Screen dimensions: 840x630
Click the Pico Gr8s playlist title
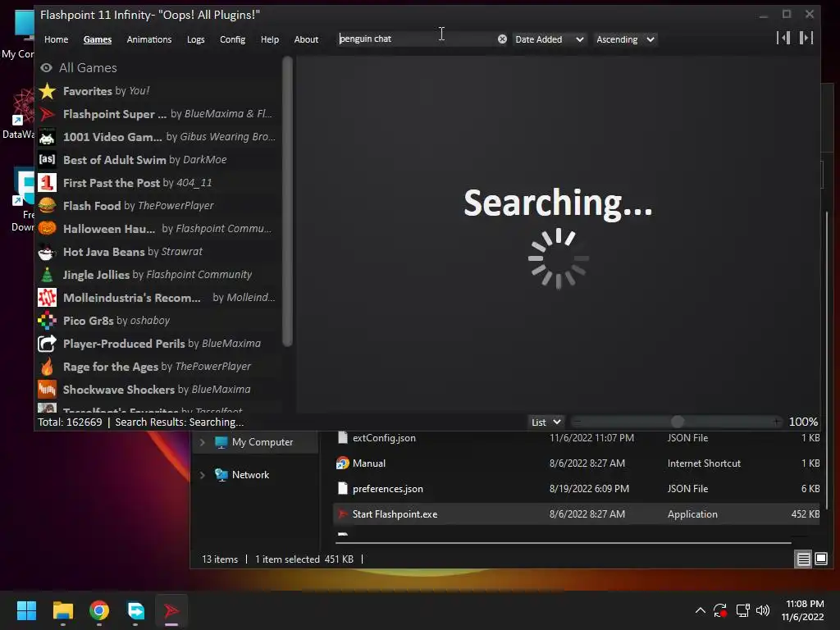click(x=89, y=321)
